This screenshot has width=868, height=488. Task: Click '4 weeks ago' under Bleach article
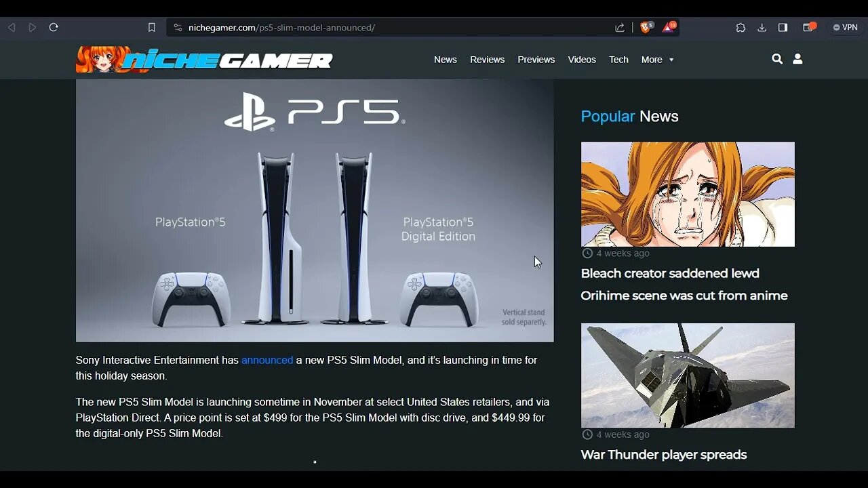coord(616,253)
